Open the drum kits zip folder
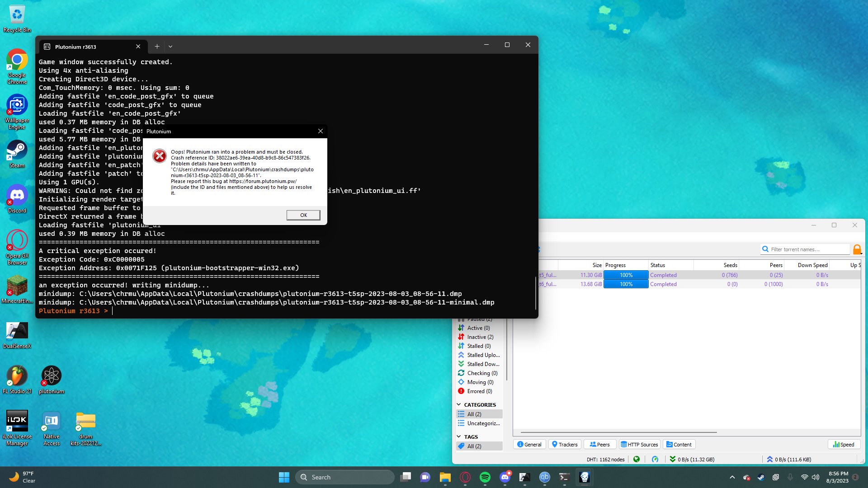868x488 pixels. [86, 428]
